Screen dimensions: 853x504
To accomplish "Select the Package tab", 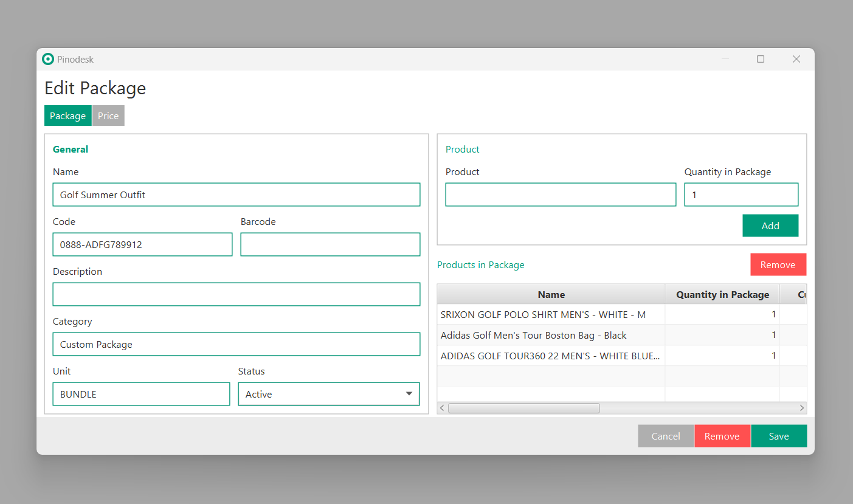I will 67,116.
